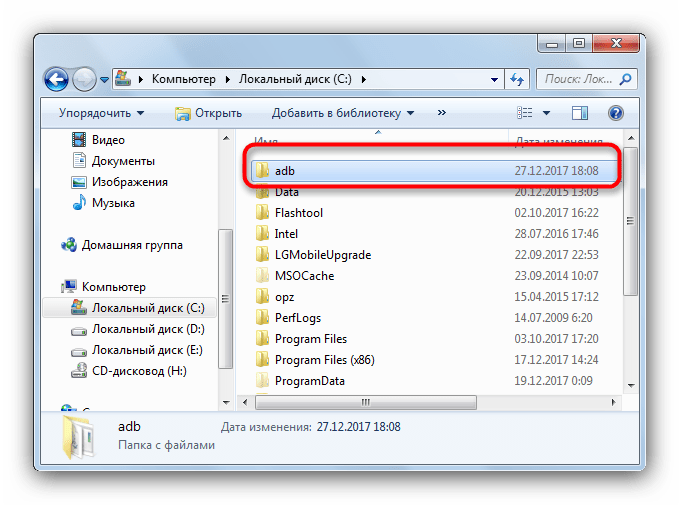Change view with the view mode icon

click(x=524, y=113)
